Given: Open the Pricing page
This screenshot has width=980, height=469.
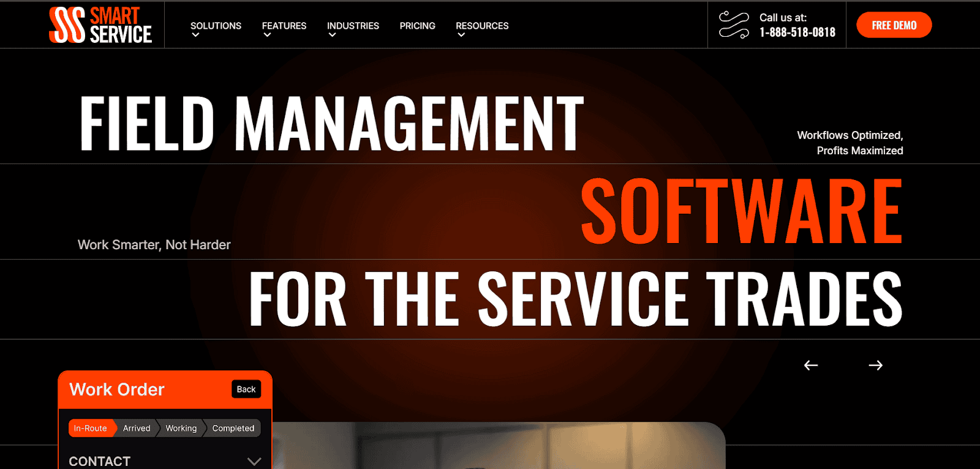Looking at the screenshot, I should 418,26.
